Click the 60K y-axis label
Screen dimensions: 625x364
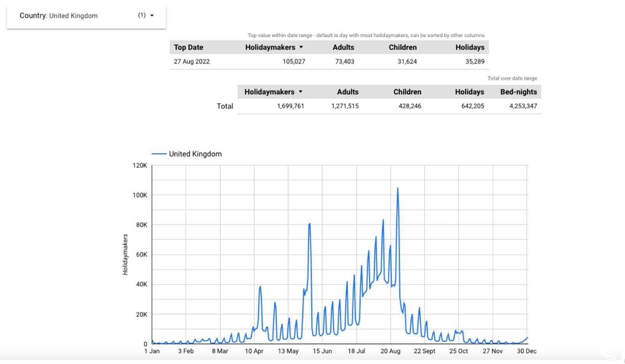[x=141, y=255]
